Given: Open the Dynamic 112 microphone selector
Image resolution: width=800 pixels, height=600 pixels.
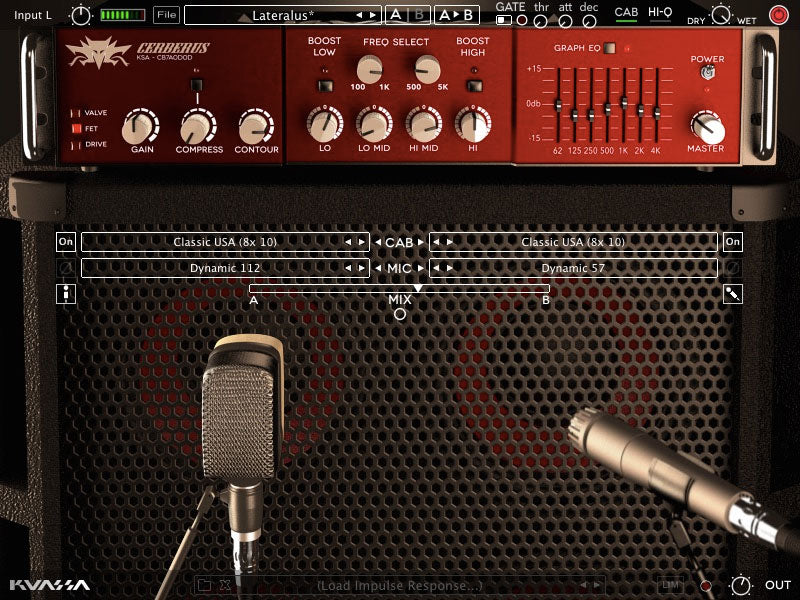Looking at the screenshot, I should tap(225, 268).
